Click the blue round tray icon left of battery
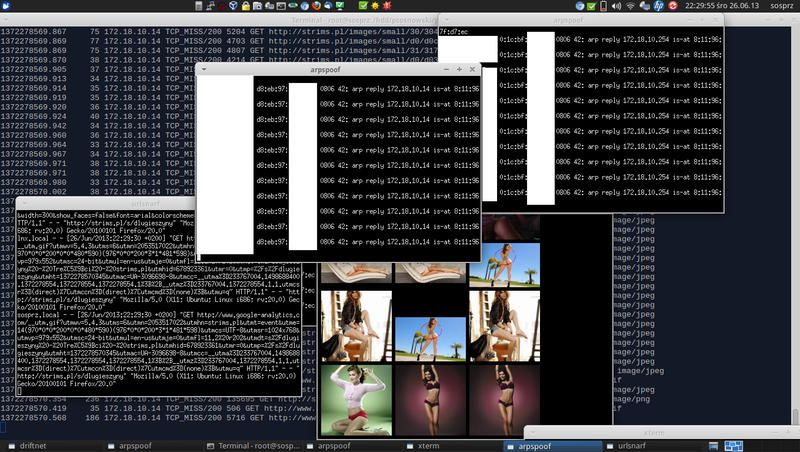The height and width of the screenshot is (452, 800). click(580, 6)
